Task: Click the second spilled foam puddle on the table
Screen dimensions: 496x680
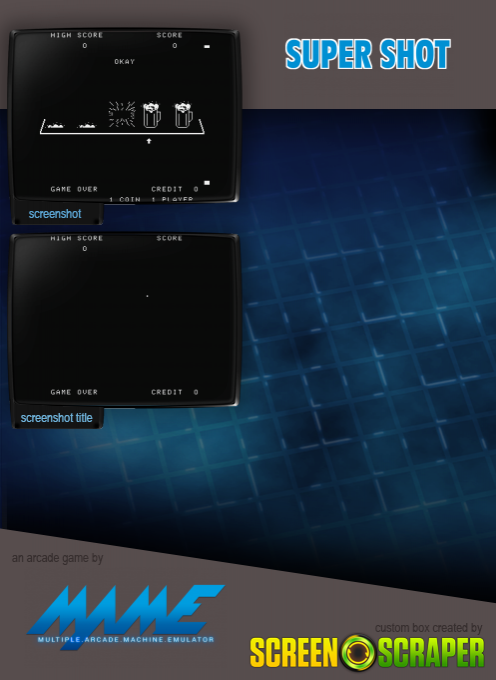Action: (87, 126)
